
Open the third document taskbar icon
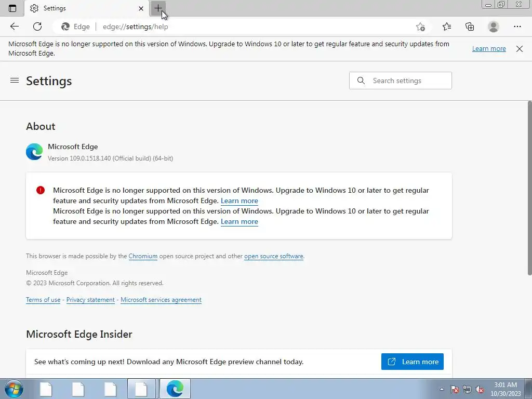click(110, 389)
